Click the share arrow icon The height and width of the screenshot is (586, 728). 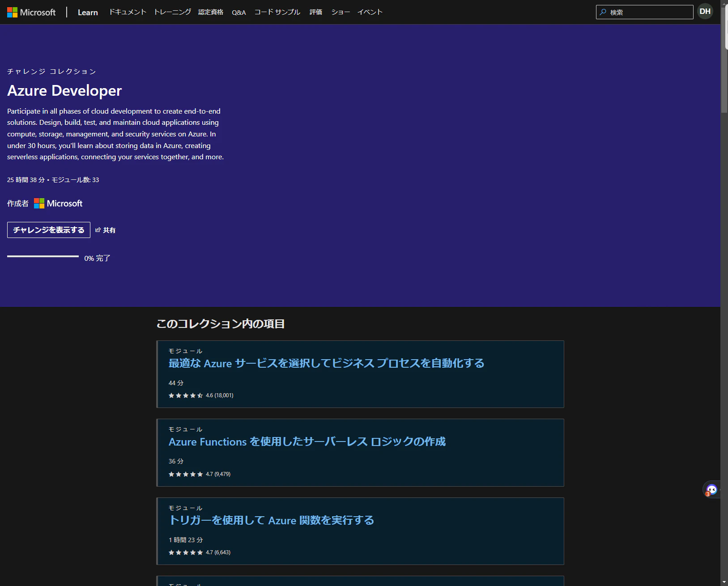pos(98,230)
